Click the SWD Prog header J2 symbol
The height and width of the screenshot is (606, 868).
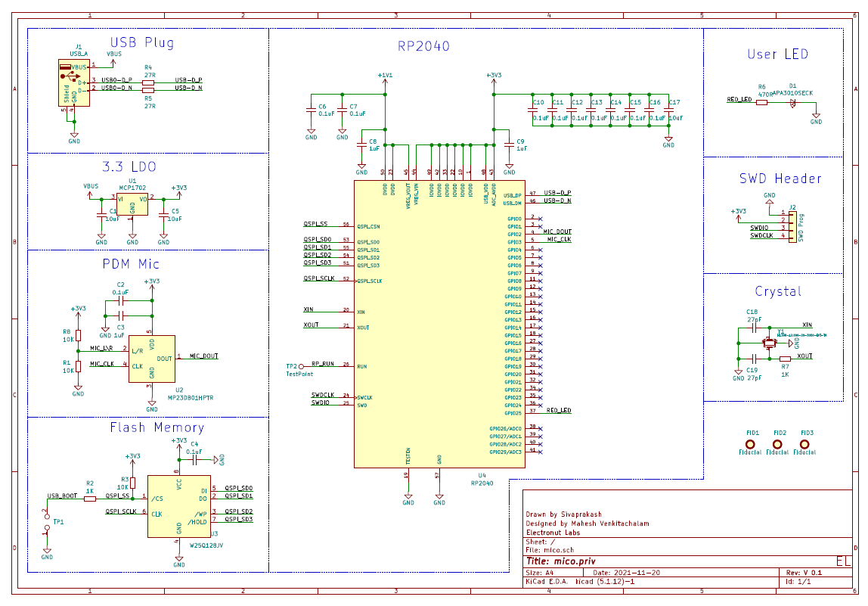point(792,227)
